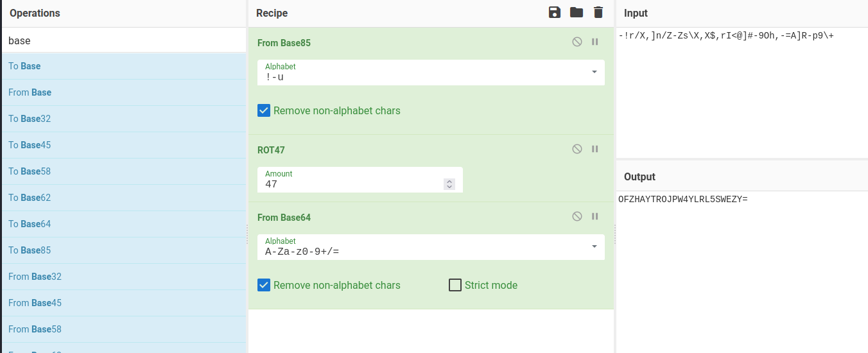Click into the Input text area
Image resolution: width=868 pixels, height=353 pixels.
(742, 96)
